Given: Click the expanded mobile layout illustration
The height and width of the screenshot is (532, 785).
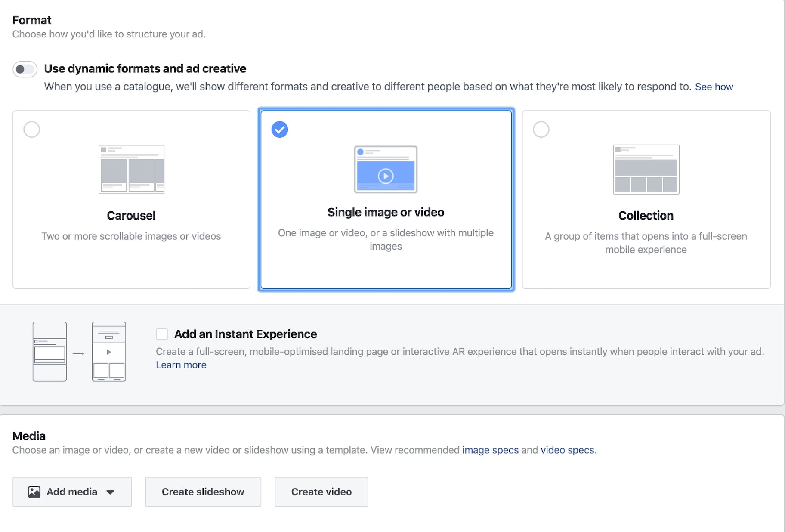Looking at the screenshot, I should click(108, 351).
